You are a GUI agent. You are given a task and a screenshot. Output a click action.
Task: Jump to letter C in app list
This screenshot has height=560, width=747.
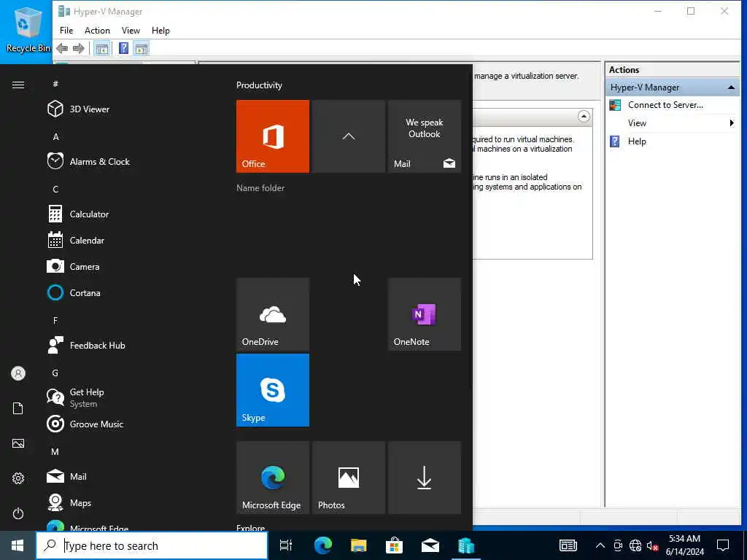(x=55, y=190)
